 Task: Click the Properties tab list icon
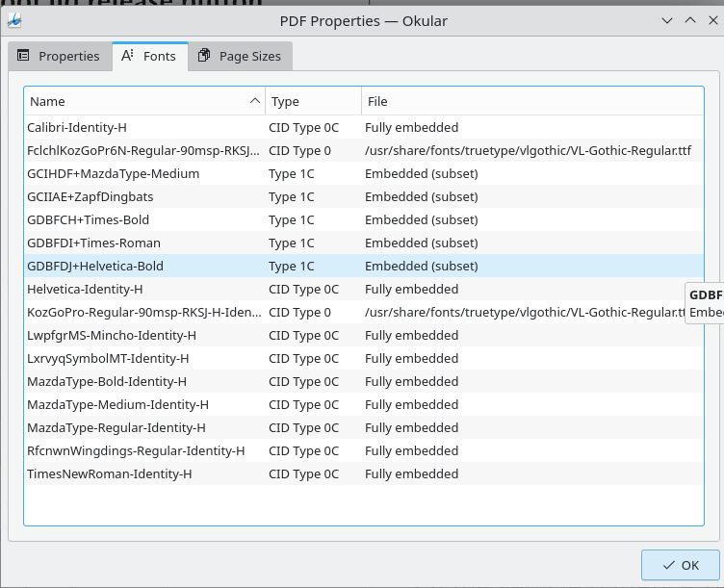click(23, 56)
